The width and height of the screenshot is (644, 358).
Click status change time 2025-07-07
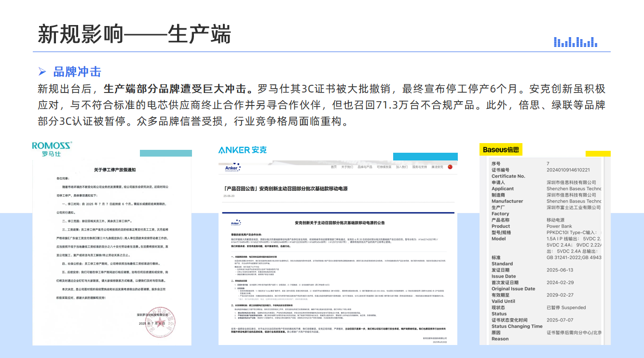[x=560, y=320]
